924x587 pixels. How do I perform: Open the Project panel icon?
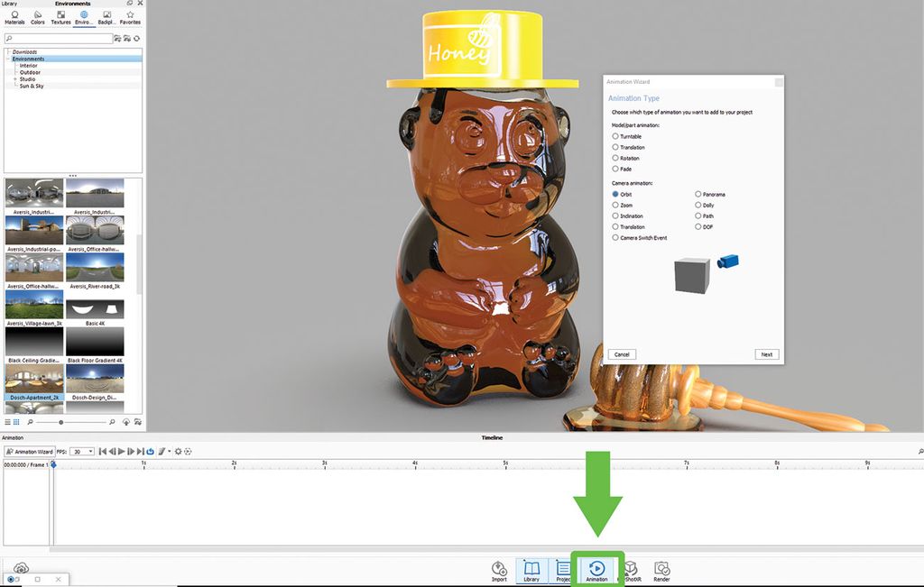[x=563, y=569]
